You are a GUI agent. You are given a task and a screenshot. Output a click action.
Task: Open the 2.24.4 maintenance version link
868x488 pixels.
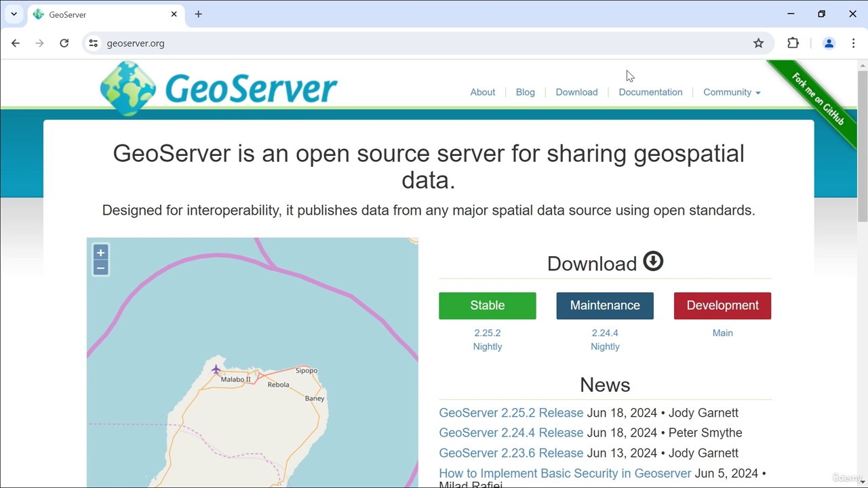click(x=605, y=333)
